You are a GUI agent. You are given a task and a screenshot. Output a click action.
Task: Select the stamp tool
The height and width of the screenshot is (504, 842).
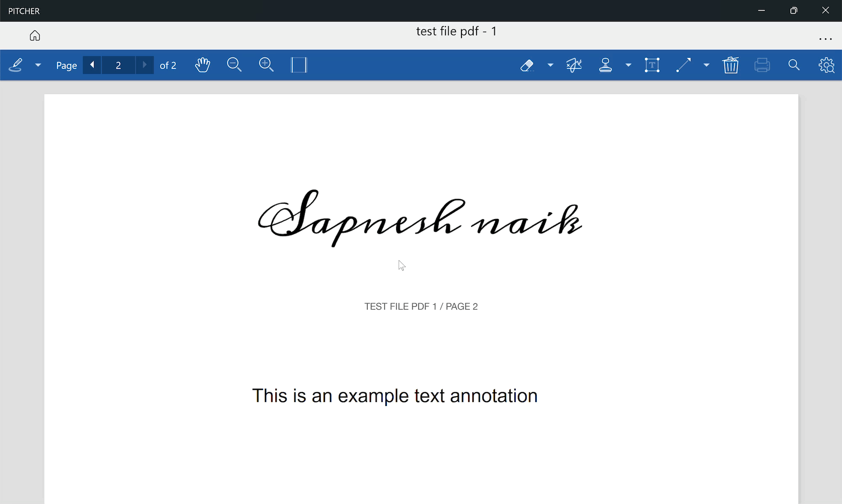point(605,65)
